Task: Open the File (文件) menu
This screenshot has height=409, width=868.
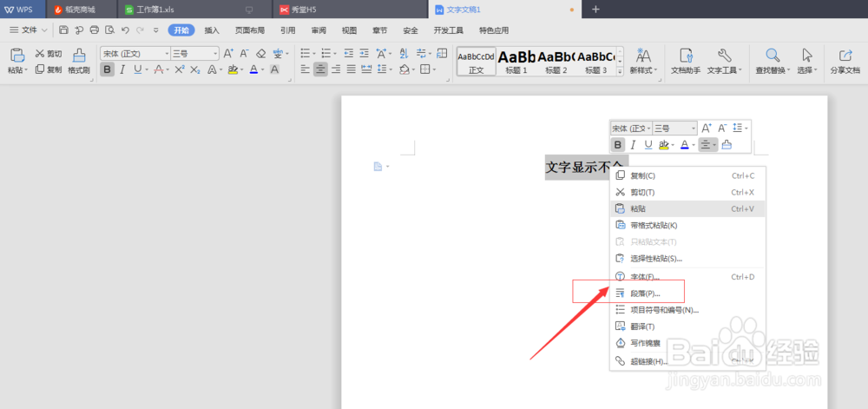Action: tap(29, 30)
